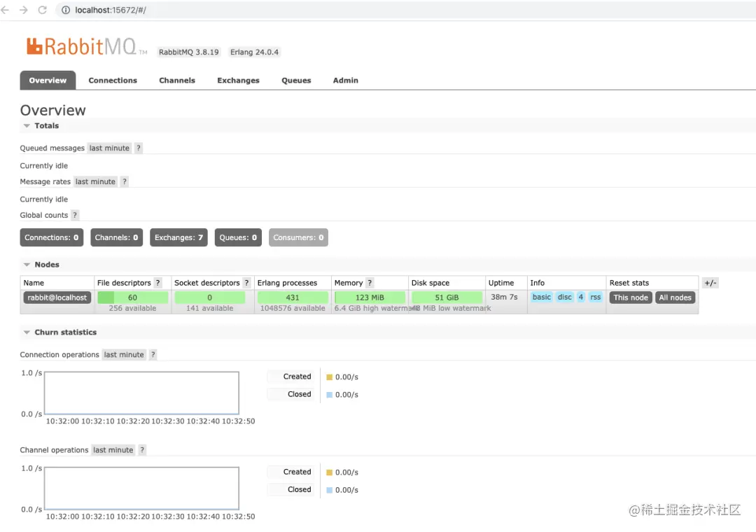Click the Channels: 0 count button
756x532 pixels.
click(117, 237)
